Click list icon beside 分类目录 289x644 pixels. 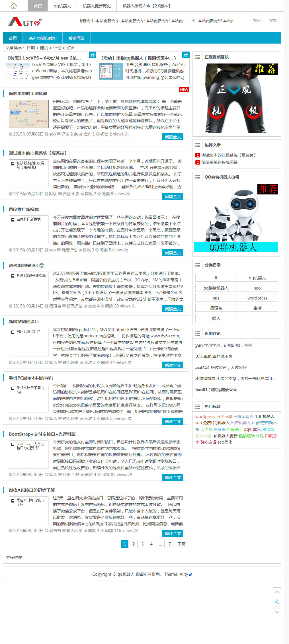pyautogui.click(x=197, y=265)
